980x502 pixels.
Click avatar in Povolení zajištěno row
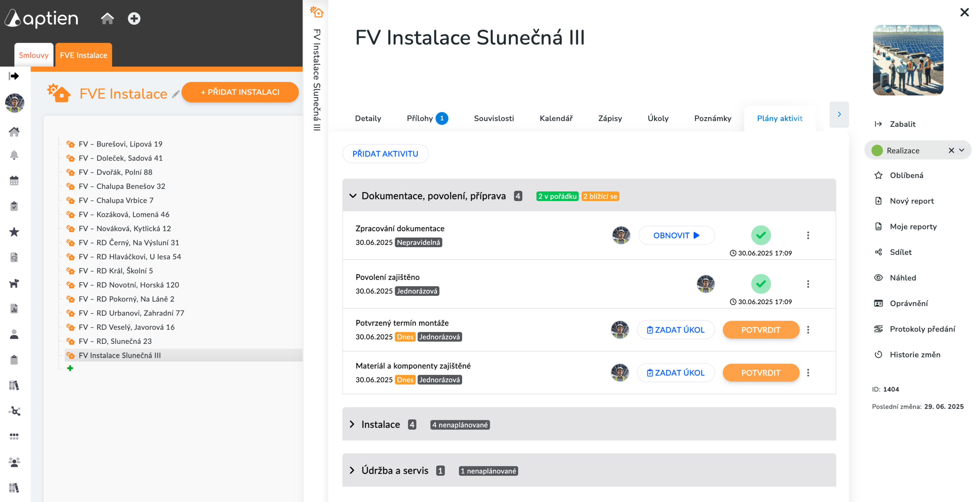point(706,284)
